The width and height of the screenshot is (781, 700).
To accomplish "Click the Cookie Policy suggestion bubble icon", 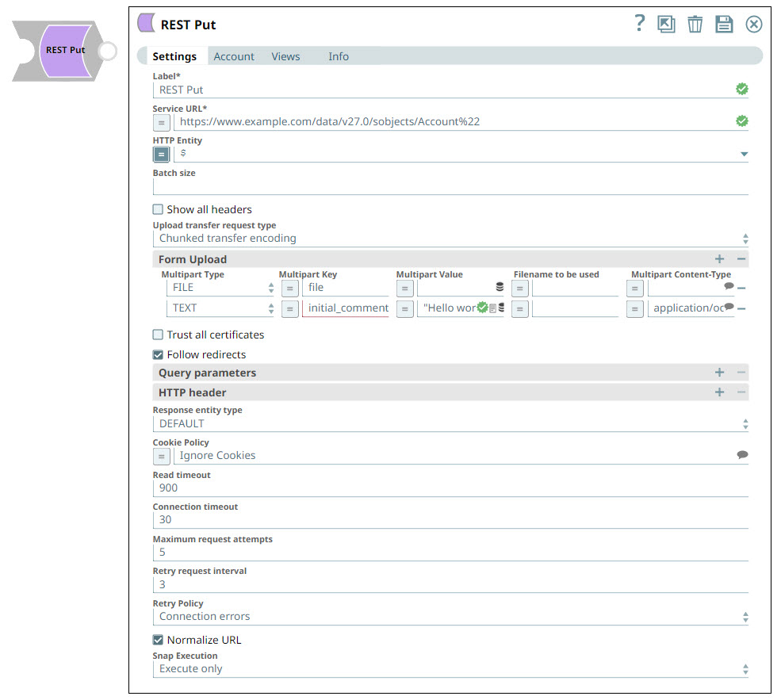I will 742,455.
